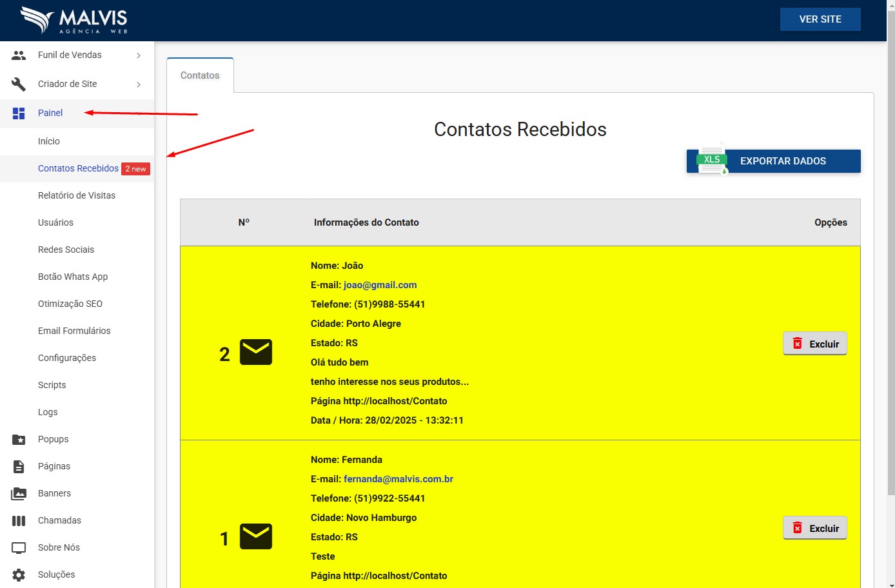Image resolution: width=895 pixels, height=588 pixels.
Task: Expand the Funil de Vendas chevron
Action: point(139,55)
